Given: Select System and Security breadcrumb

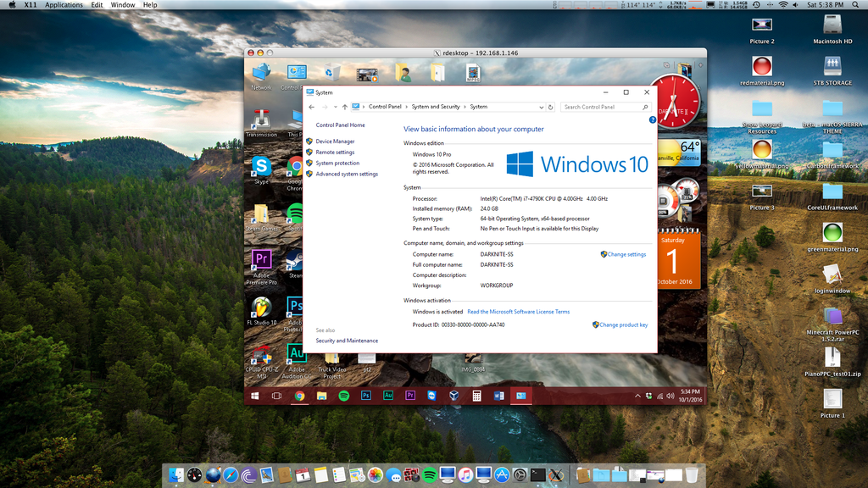Looking at the screenshot, I should point(436,107).
